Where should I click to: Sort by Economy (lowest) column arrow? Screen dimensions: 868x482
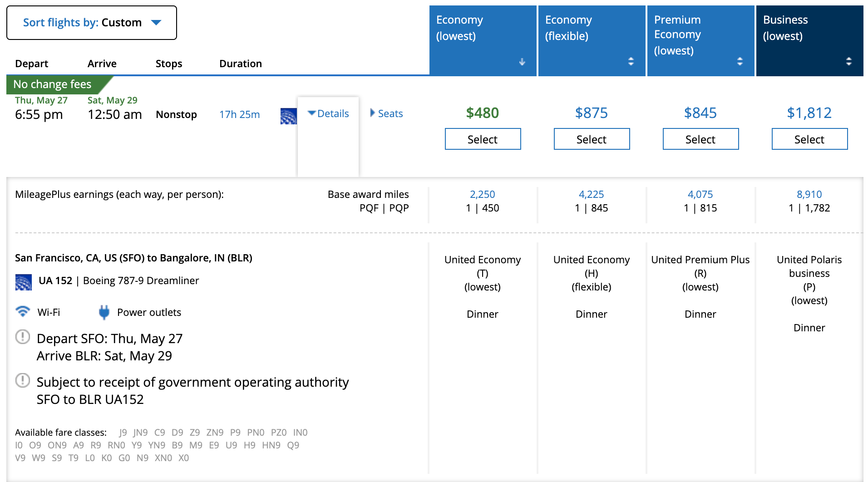click(x=522, y=62)
